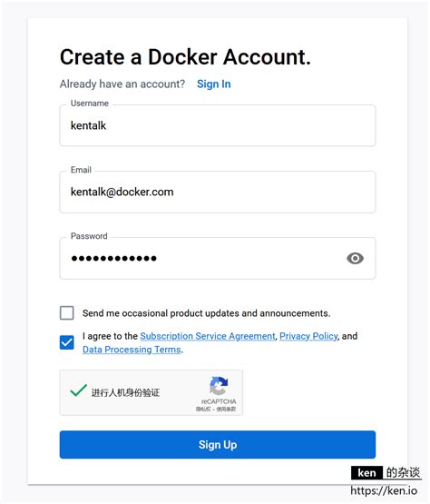Enable the product updates and announcements checkbox
The height and width of the screenshot is (504, 430).
tap(67, 312)
